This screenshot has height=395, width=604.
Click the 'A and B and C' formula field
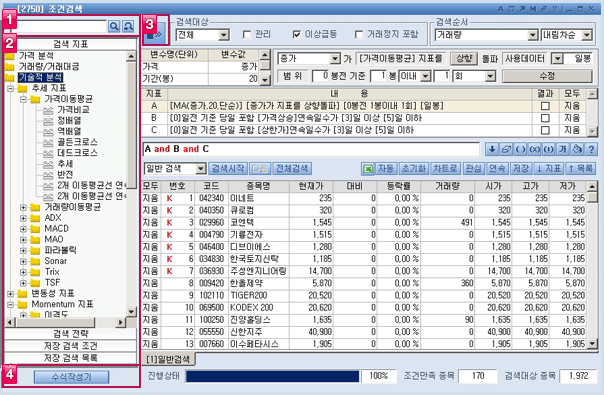pyautogui.click(x=311, y=149)
